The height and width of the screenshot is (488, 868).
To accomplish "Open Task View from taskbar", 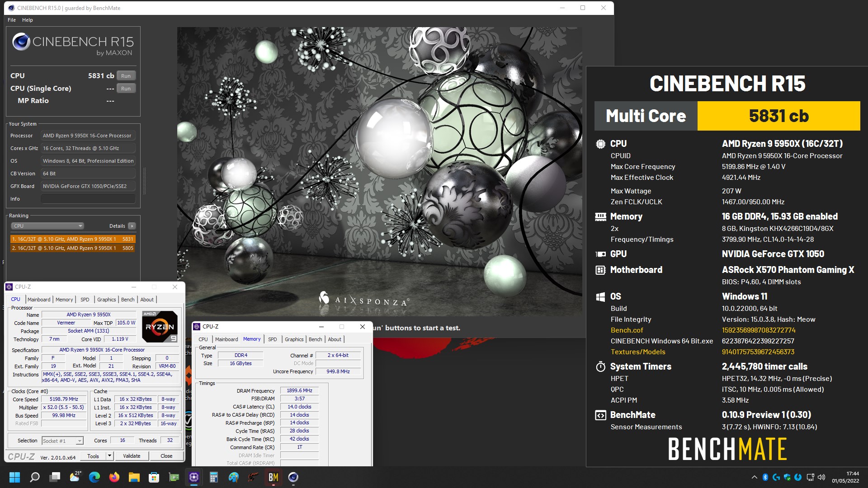I will pos(55,477).
